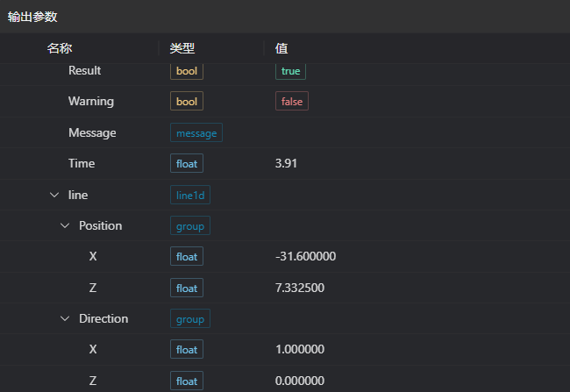The width and height of the screenshot is (570, 392).
Task: Click the bool type badge for Result
Action: 186,71
